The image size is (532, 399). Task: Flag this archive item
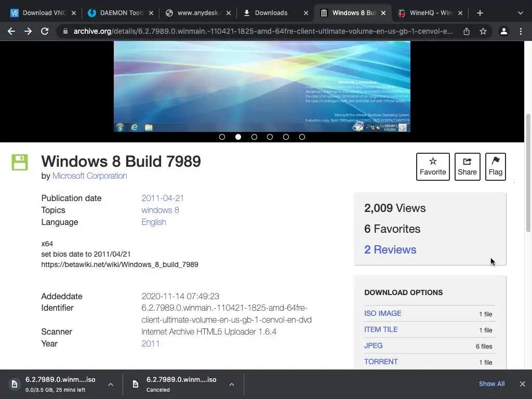coord(495,167)
